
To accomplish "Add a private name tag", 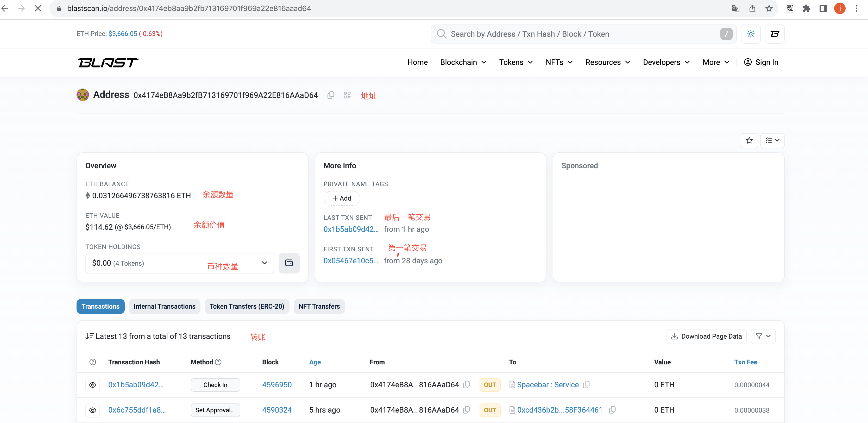I will tap(342, 198).
